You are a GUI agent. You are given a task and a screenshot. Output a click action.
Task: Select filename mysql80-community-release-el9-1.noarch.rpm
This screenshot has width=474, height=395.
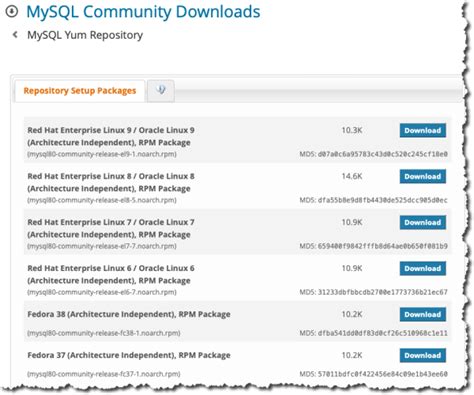pyautogui.click(x=102, y=154)
